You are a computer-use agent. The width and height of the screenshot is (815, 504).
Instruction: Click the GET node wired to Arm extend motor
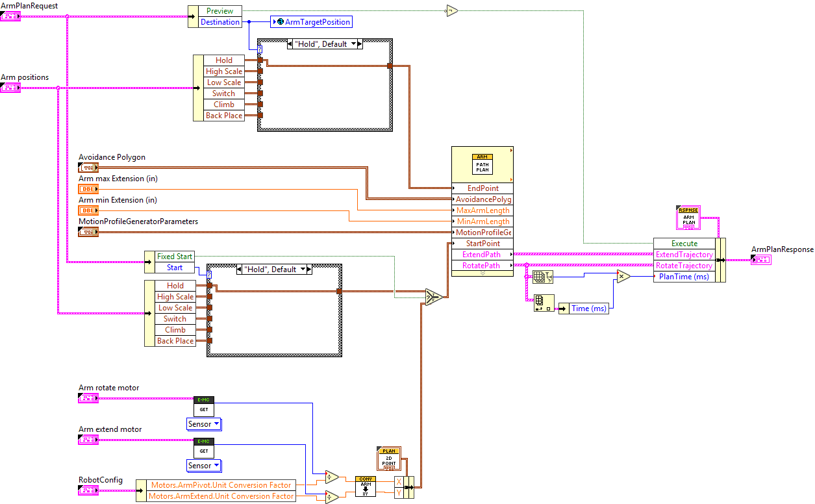click(203, 449)
